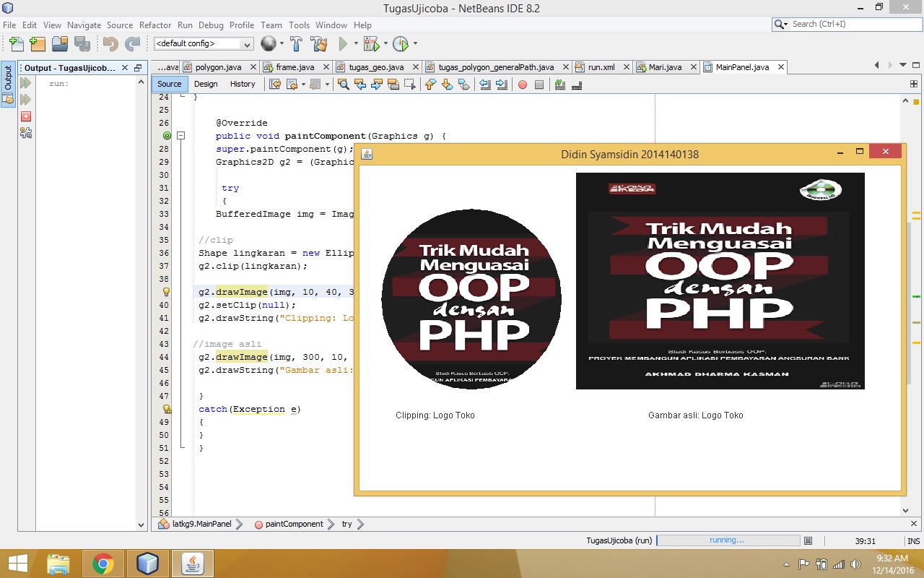Viewport: 924px width, 578px height.
Task: Click the globe browser icon in toolbar
Action: pos(268,44)
